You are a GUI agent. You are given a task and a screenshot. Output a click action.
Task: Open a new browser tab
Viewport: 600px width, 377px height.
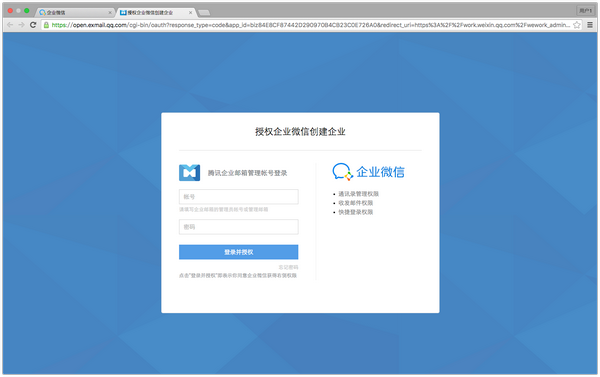click(204, 13)
